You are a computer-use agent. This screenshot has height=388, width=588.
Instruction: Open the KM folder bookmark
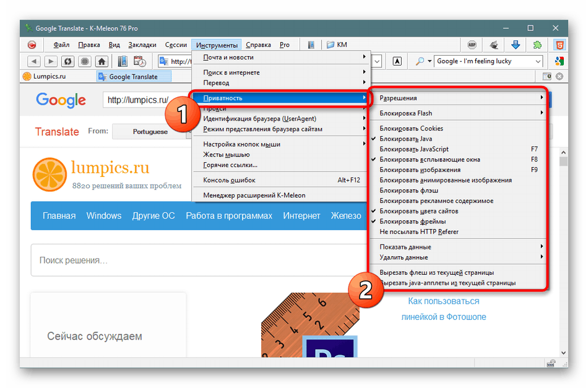coord(337,45)
